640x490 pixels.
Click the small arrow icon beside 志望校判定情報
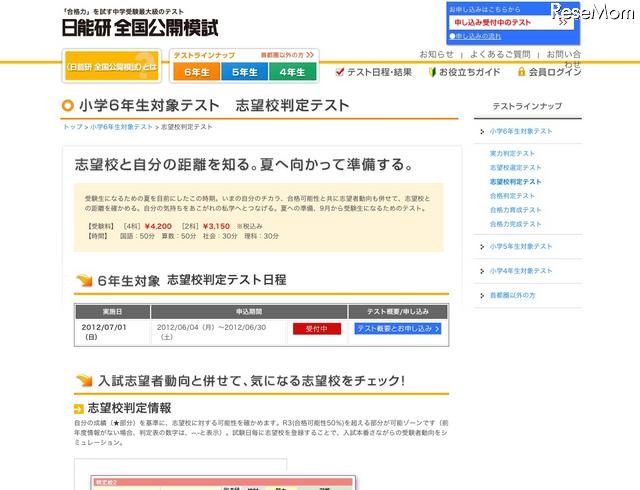[79, 409]
